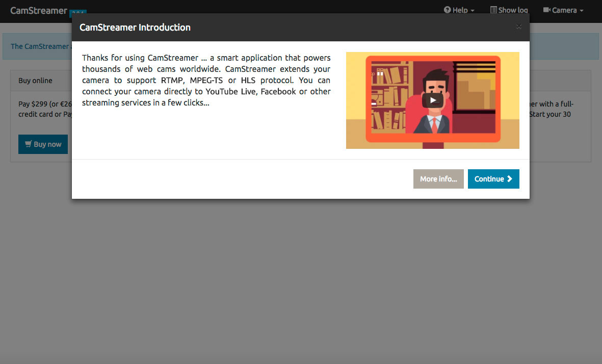Click the Help question mark icon
602x364 pixels.
click(x=447, y=10)
